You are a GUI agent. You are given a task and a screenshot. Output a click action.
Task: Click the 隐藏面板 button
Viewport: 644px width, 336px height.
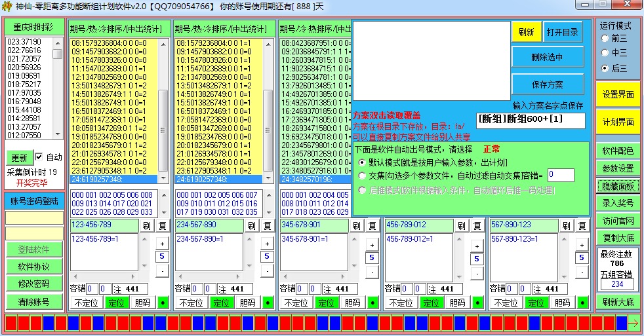point(618,185)
